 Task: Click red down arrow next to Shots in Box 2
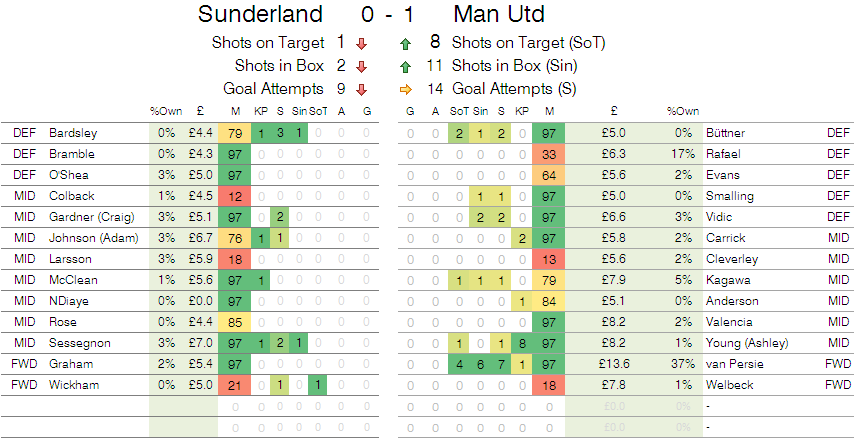(362, 66)
